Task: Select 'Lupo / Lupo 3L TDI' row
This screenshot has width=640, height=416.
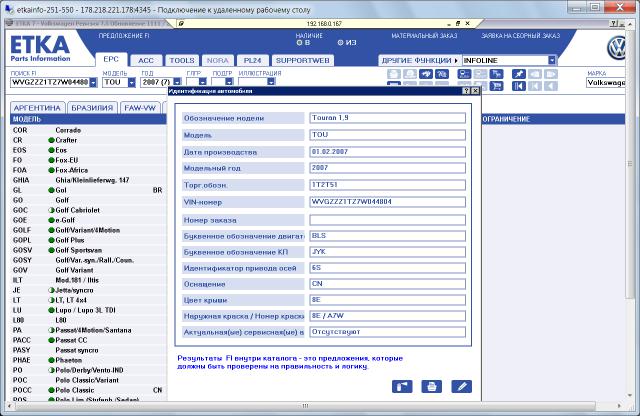Action: click(88, 310)
